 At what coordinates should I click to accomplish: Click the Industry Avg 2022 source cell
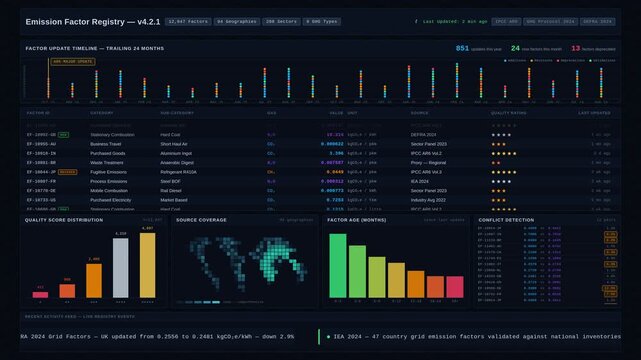pyautogui.click(x=428, y=200)
